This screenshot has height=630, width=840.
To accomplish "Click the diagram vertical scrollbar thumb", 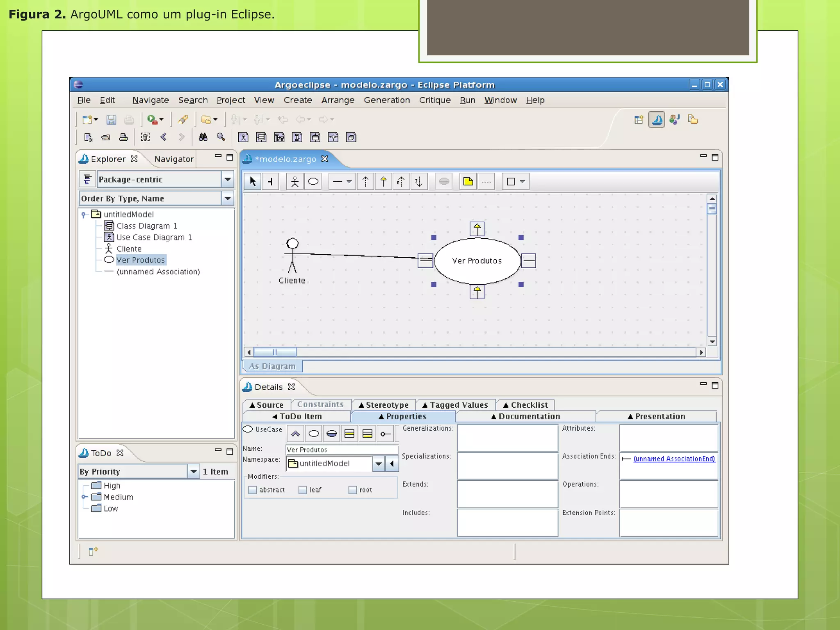I will [x=712, y=209].
